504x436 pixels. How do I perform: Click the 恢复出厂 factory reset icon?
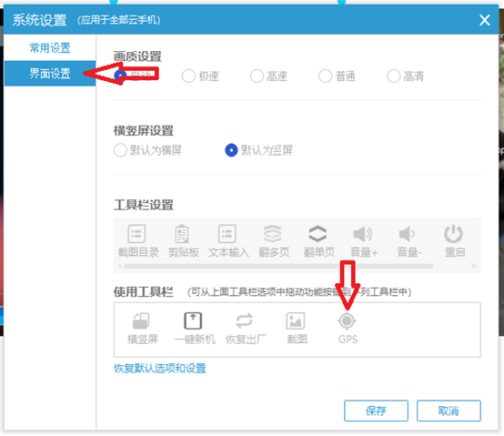click(245, 321)
